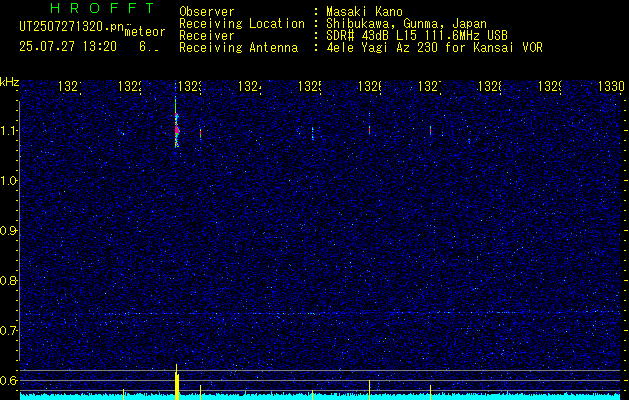This screenshot has height=400, width=629.
Task: Click the Receiving Location label
Action: pyautogui.click(x=242, y=24)
